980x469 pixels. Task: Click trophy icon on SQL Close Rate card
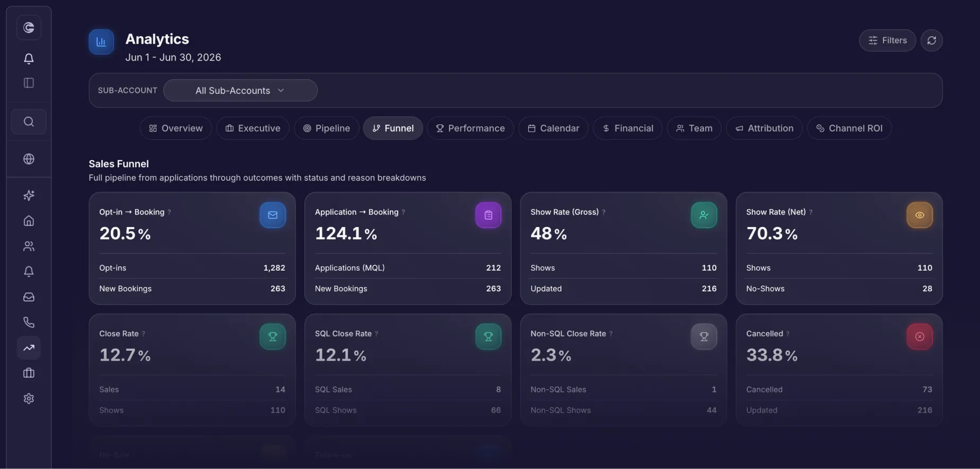pos(488,337)
